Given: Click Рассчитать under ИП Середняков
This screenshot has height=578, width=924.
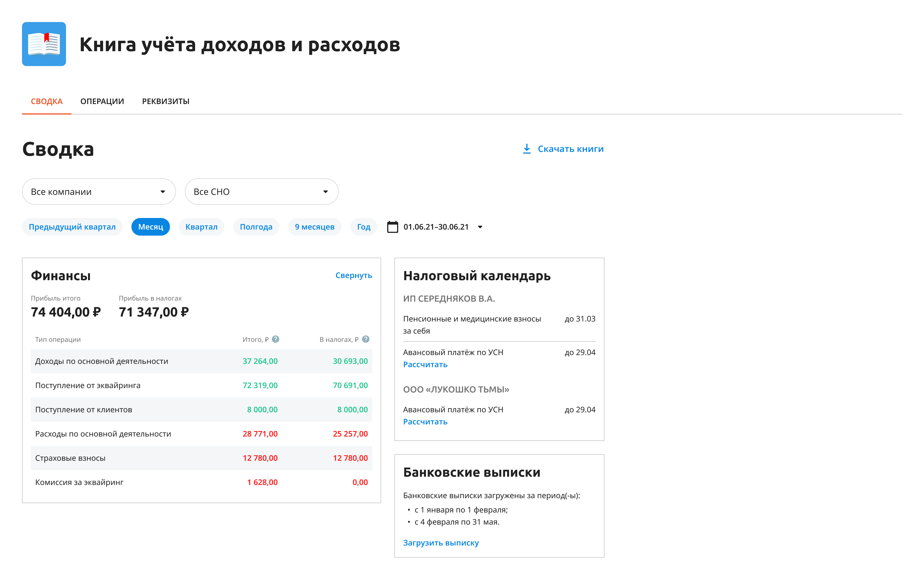Looking at the screenshot, I should click(425, 364).
